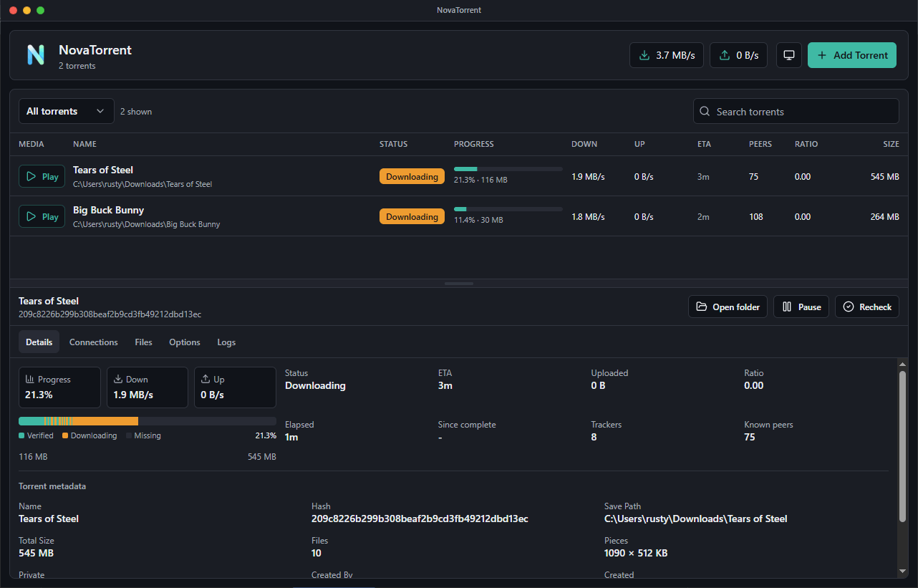
Task: Click the Open folder button
Action: coord(728,307)
